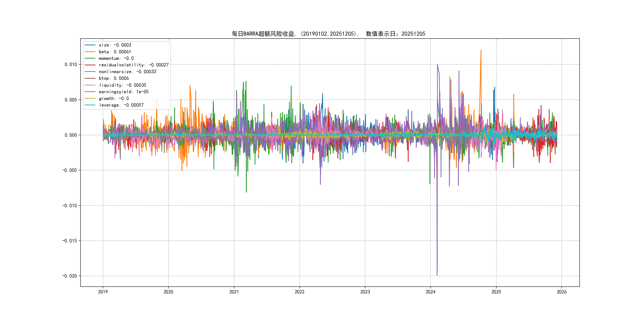This screenshot has width=644, height=322.
Task: Click the 'size: -0.0003' legend label
Action: click(115, 45)
